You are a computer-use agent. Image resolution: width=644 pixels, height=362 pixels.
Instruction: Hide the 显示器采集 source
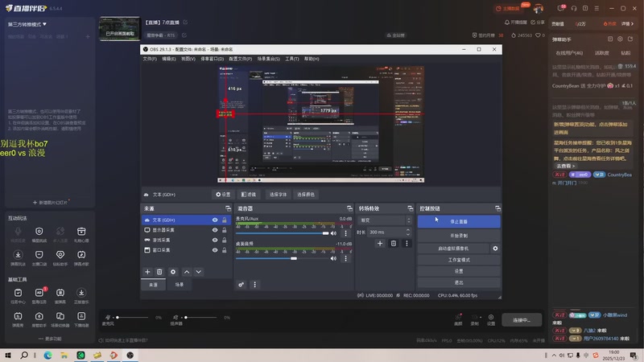click(215, 230)
